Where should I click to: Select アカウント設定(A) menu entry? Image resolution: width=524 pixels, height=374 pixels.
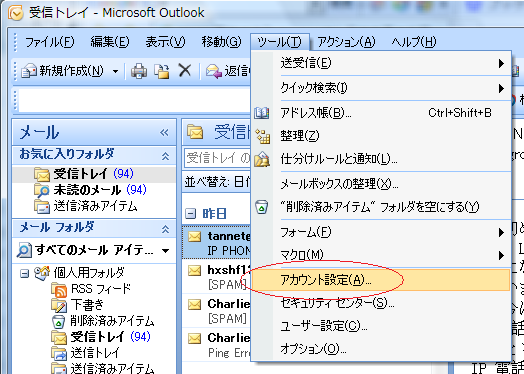pos(381,280)
